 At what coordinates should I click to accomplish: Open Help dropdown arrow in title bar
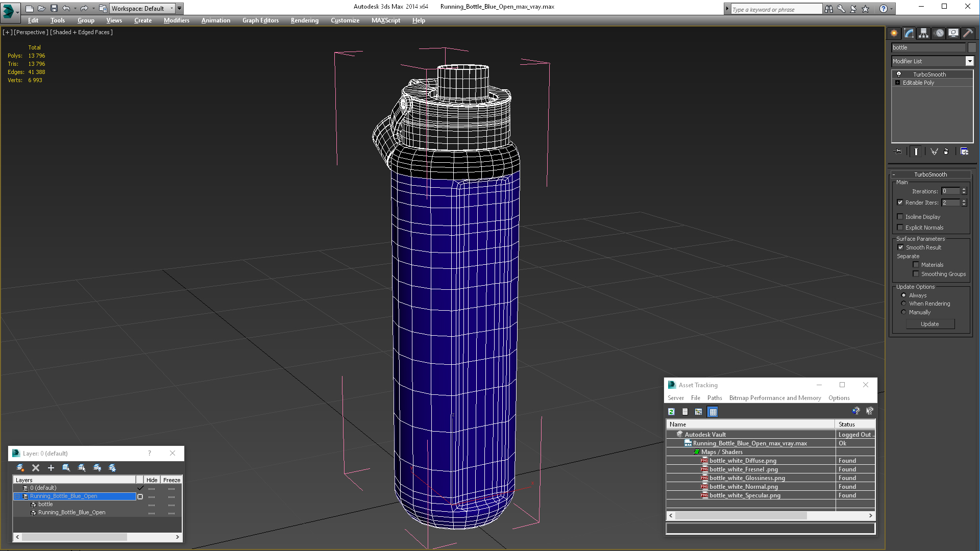[892, 9]
